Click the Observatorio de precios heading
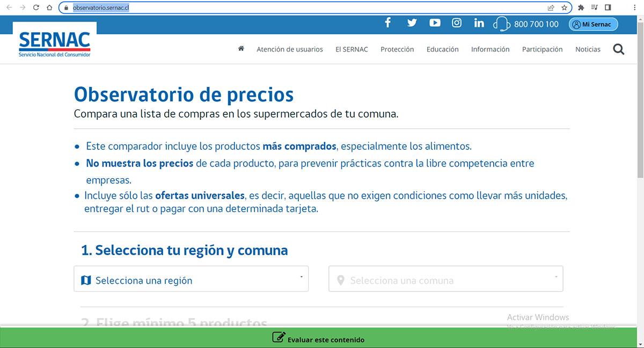This screenshot has height=348, width=644. coord(184,94)
